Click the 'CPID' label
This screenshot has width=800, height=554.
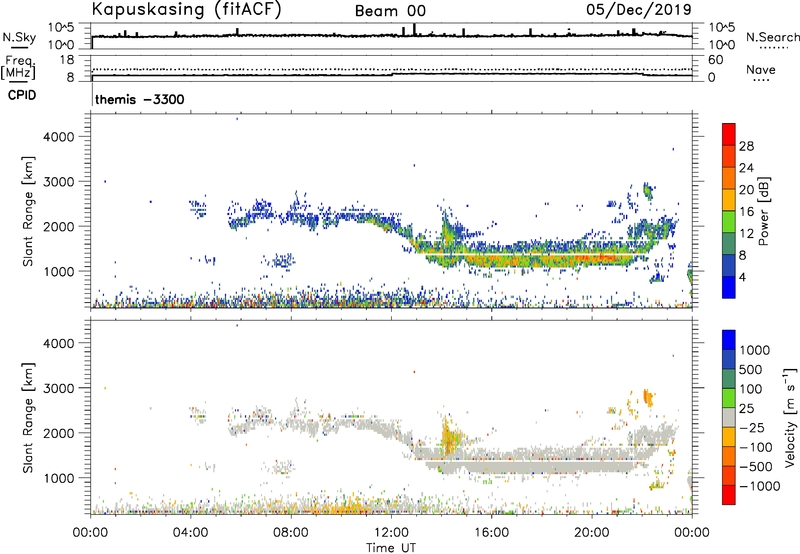22,95
